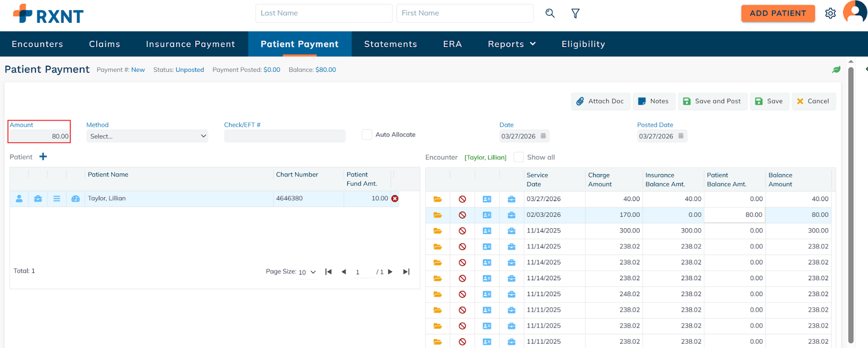Remove Taylor, Lillian with red X icon

pos(395,198)
